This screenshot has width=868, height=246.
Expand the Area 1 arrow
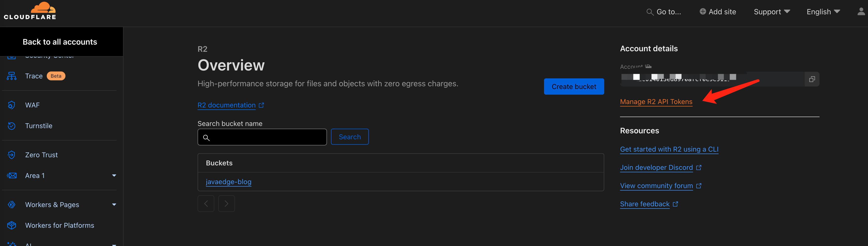click(x=114, y=176)
